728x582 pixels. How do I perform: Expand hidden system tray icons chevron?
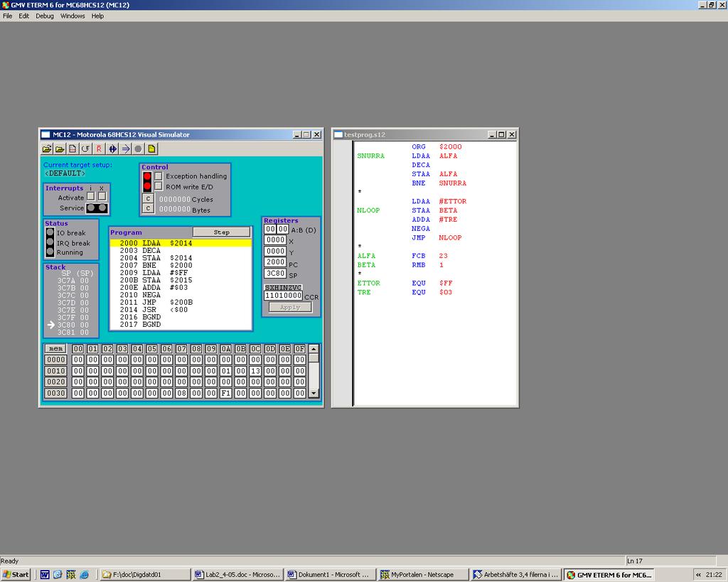coord(698,575)
